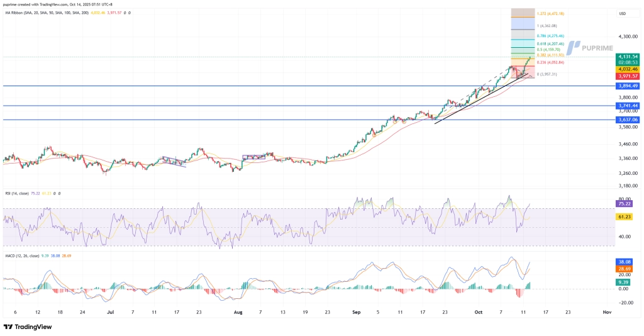
Task: Click the bear flag pattern marker in mid-July
Action: (174, 162)
